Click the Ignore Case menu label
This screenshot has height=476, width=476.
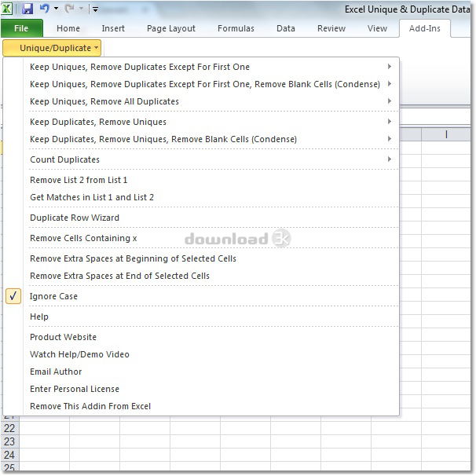[x=53, y=296]
